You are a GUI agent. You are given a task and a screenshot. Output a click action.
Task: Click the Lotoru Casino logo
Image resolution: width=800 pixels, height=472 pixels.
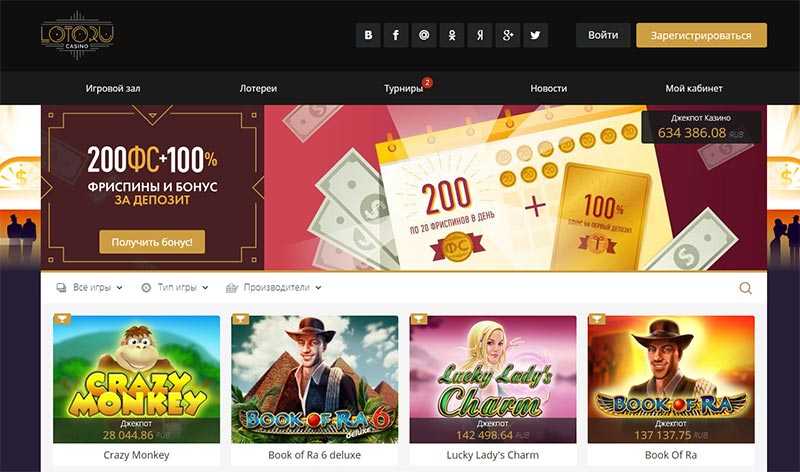tap(78, 35)
